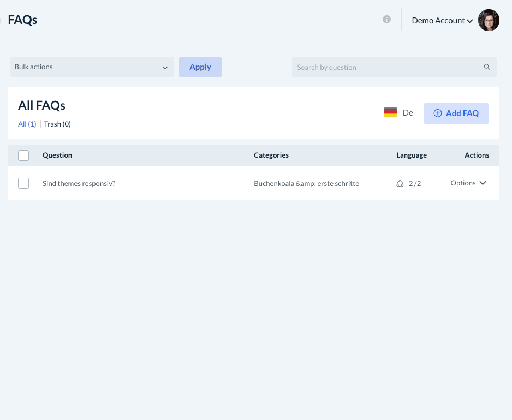The height and width of the screenshot is (420, 512).
Task: Click the Add FAQ button
Action: (456, 113)
